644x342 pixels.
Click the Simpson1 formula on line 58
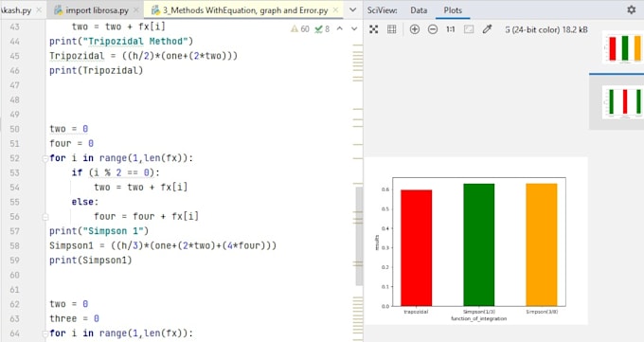point(163,245)
